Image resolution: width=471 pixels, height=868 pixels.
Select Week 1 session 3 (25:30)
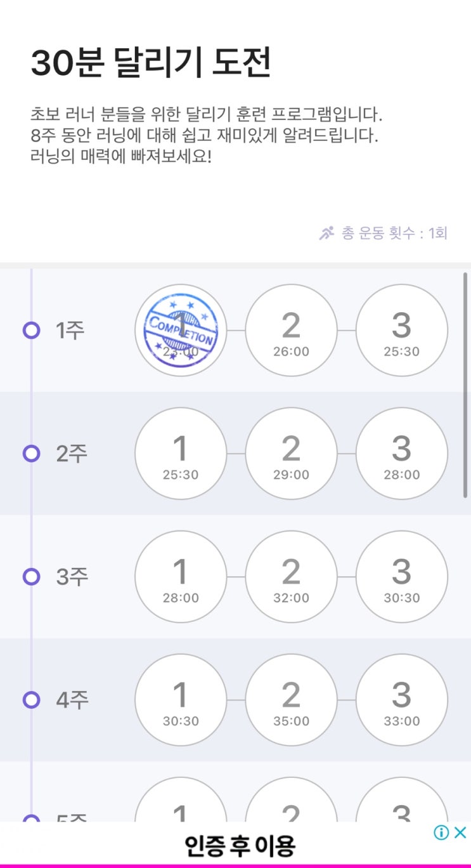click(x=401, y=331)
